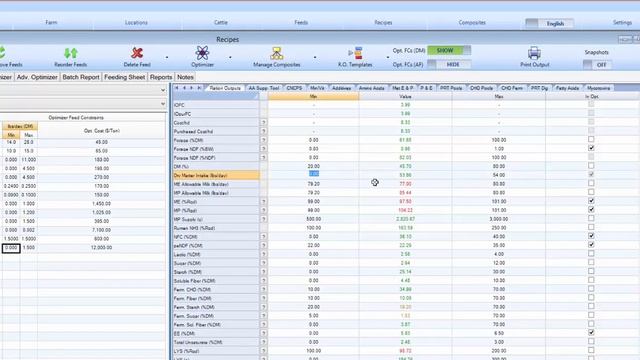
Task: Click the selected Min field for Dry Matter Intake
Action: click(313, 174)
